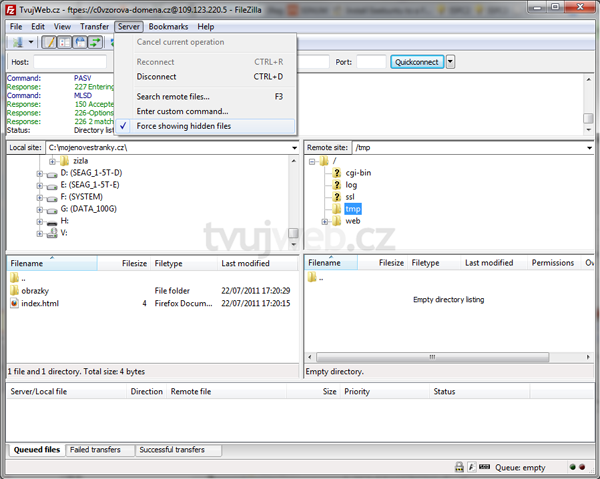Screen dimensions: 600x479
Task: Expand the F: (SYSTEM) drive node
Action: [39, 197]
